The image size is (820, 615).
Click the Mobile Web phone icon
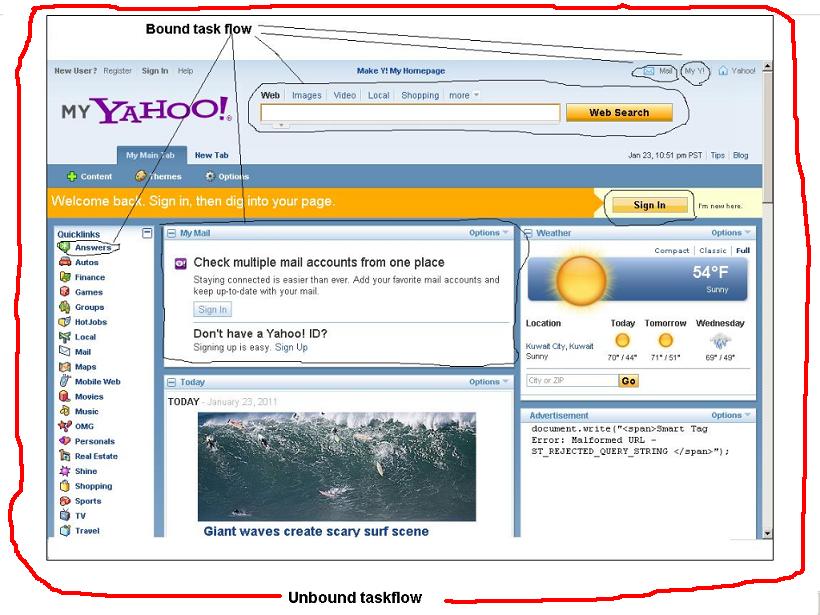64,381
